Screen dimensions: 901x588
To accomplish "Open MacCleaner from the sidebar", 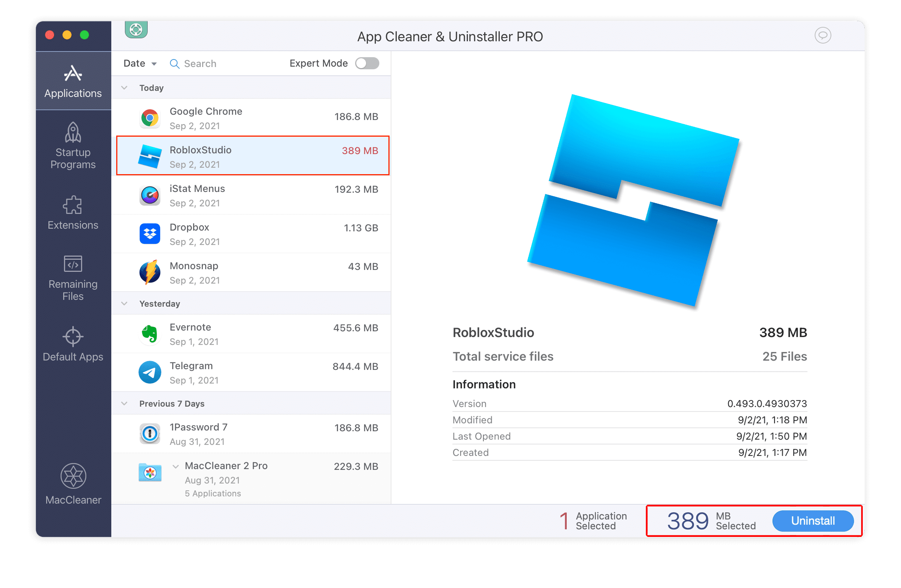I will coord(73,484).
